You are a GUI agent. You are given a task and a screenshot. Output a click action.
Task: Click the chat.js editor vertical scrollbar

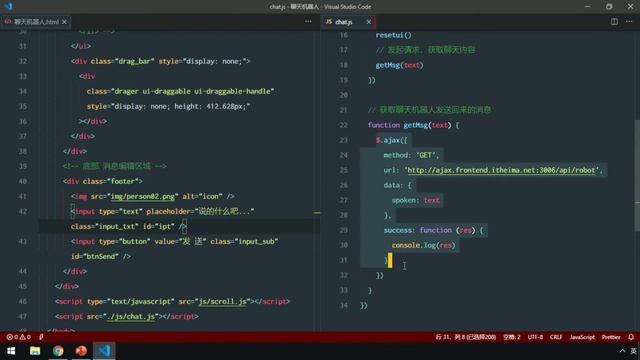[x=637, y=176]
